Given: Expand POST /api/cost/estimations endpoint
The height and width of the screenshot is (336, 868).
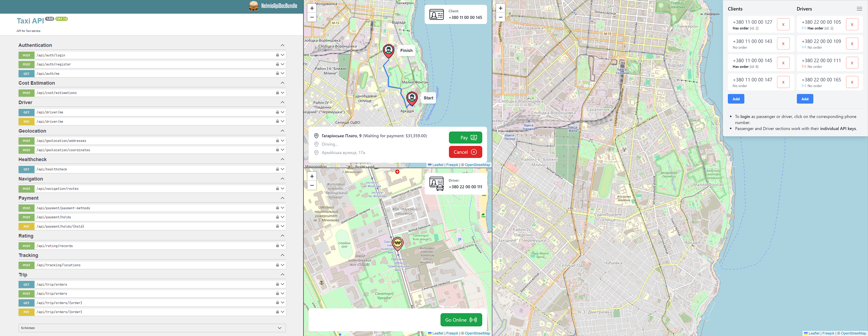Looking at the screenshot, I should 282,93.
